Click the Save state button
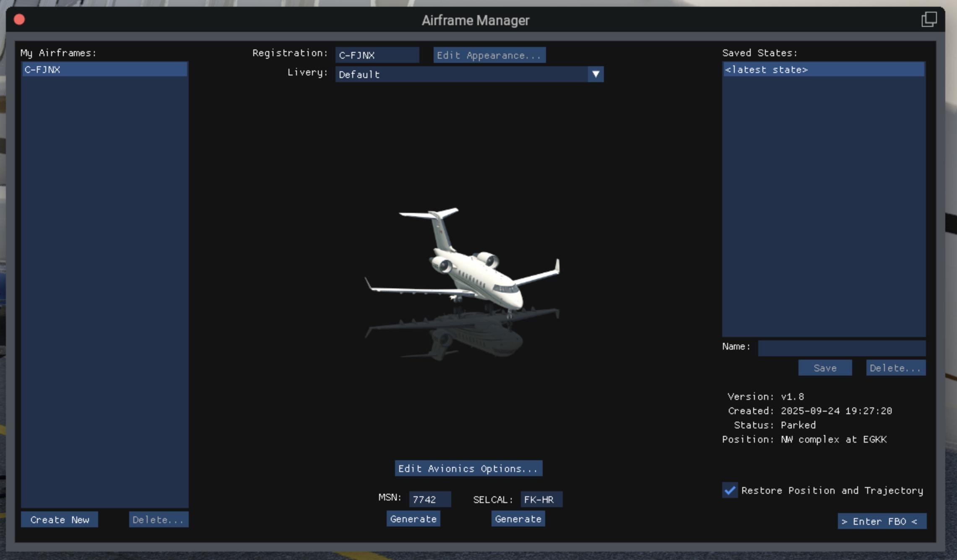The image size is (957, 560). [x=825, y=368]
